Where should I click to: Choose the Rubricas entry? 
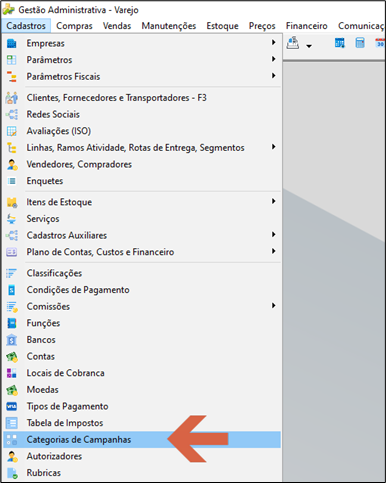pyautogui.click(x=142, y=473)
